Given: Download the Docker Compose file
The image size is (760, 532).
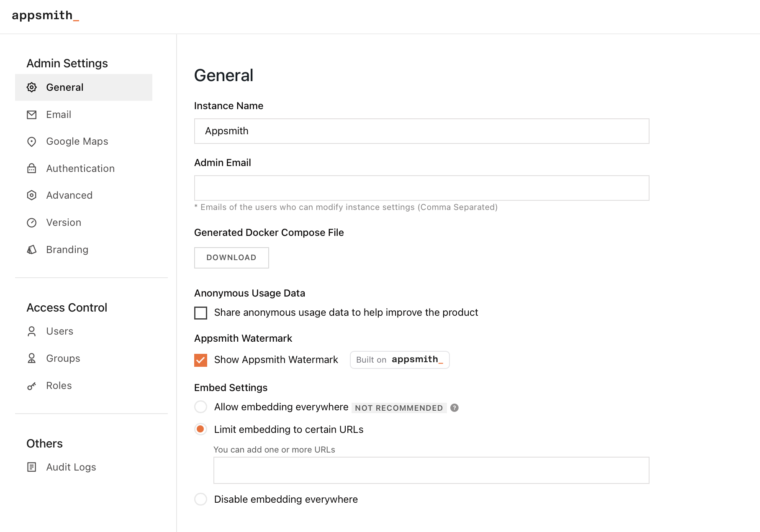Looking at the screenshot, I should pos(231,258).
